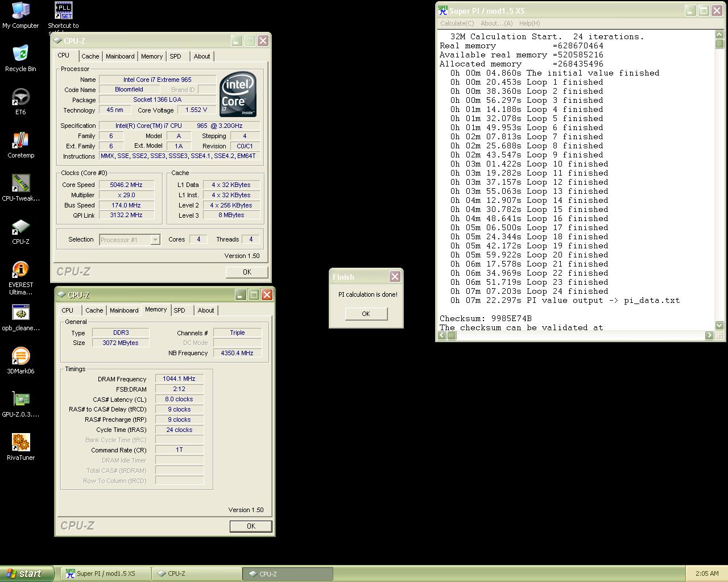The width and height of the screenshot is (728, 582).
Task: Open My Computer desktop icon
Action: 20,15
